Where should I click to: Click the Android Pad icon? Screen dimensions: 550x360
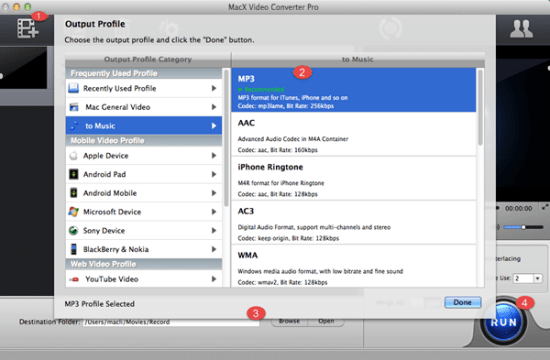coord(73,174)
